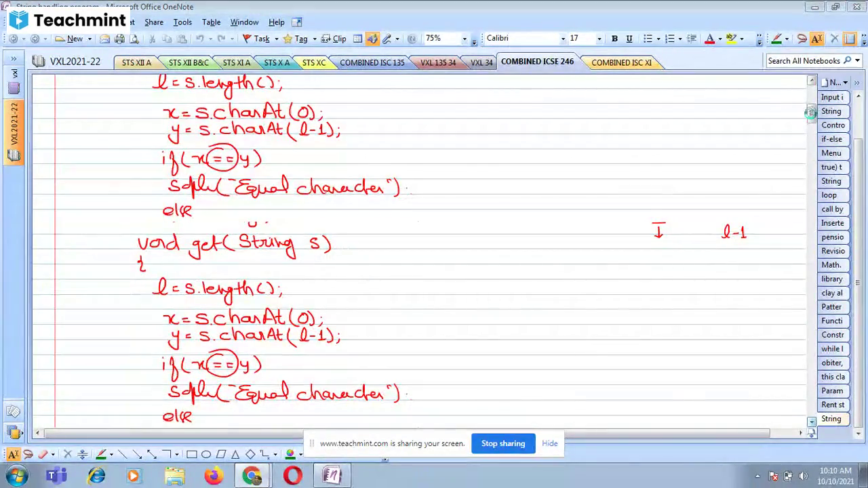This screenshot has width=868, height=488.
Task: Open the Tools menu
Action: 182,22
